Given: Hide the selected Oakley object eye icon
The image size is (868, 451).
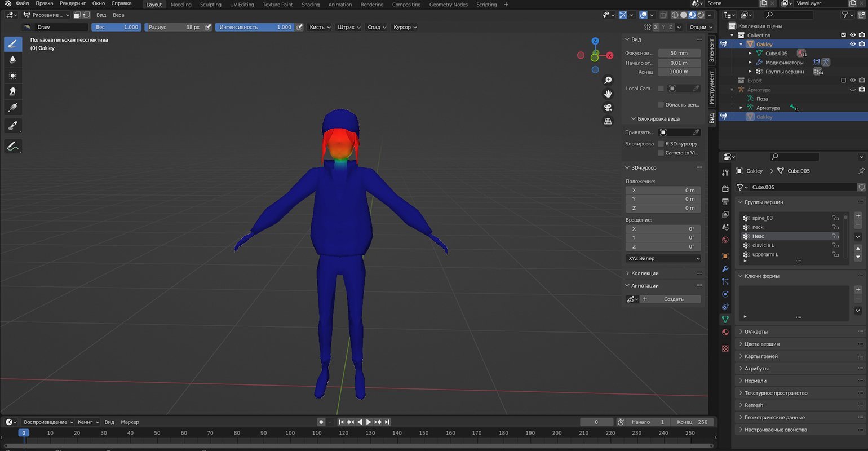Looking at the screenshot, I should [853, 44].
